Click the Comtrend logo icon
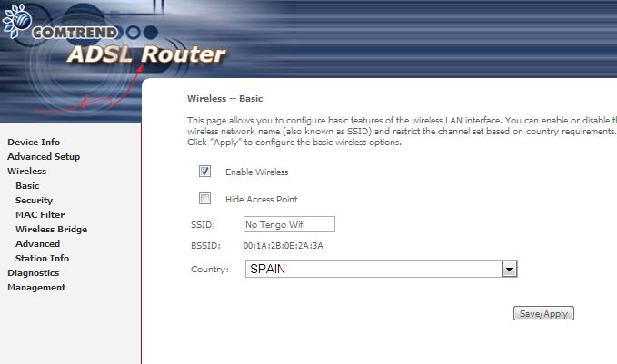The width and height of the screenshot is (617, 364). (x=17, y=21)
